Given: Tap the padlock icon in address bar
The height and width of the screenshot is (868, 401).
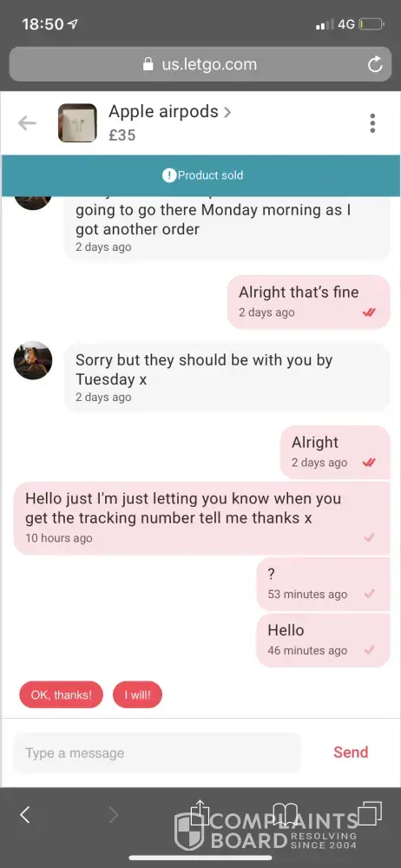Looking at the screenshot, I should pyautogui.click(x=148, y=64).
